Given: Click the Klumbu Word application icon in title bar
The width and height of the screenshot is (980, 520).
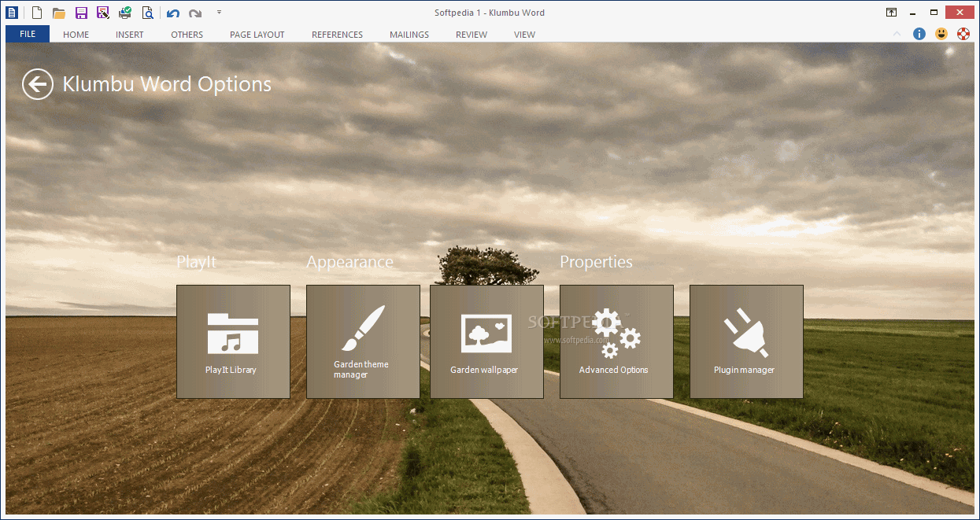Looking at the screenshot, I should [x=11, y=12].
